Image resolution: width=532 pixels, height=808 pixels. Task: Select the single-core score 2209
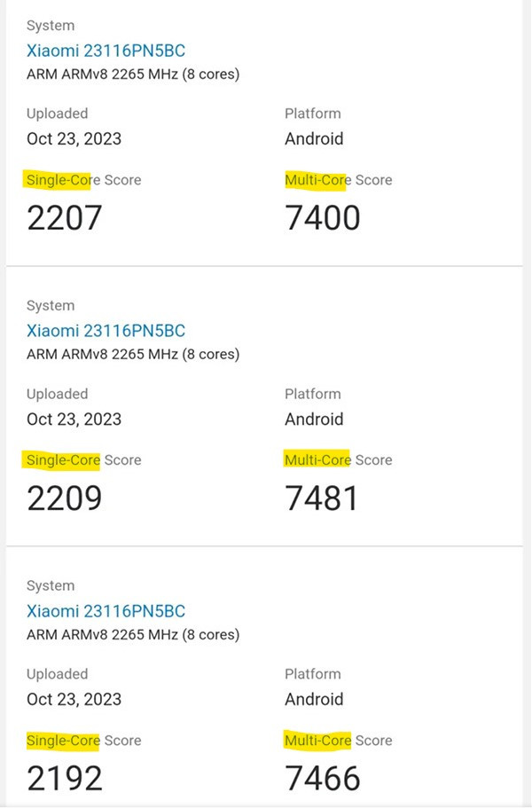[65, 498]
